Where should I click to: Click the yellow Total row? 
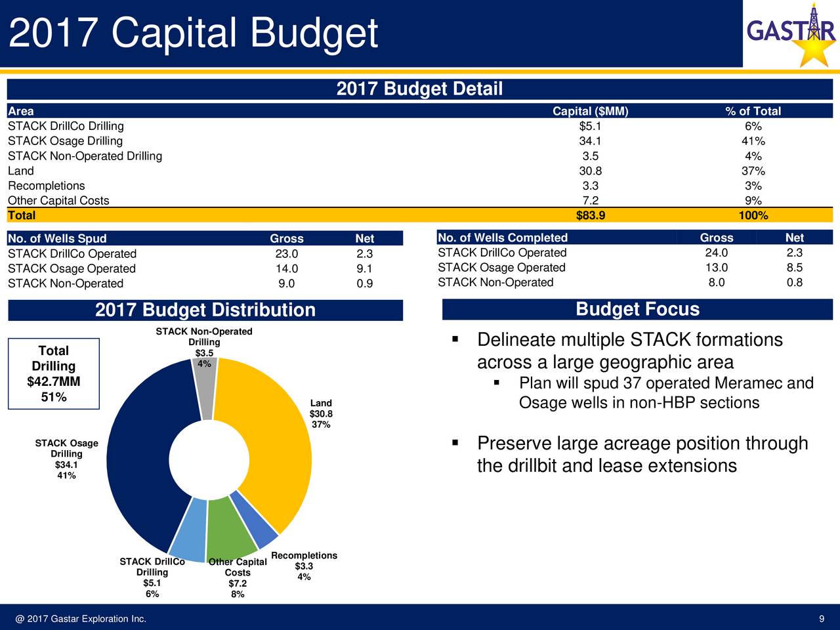point(420,215)
